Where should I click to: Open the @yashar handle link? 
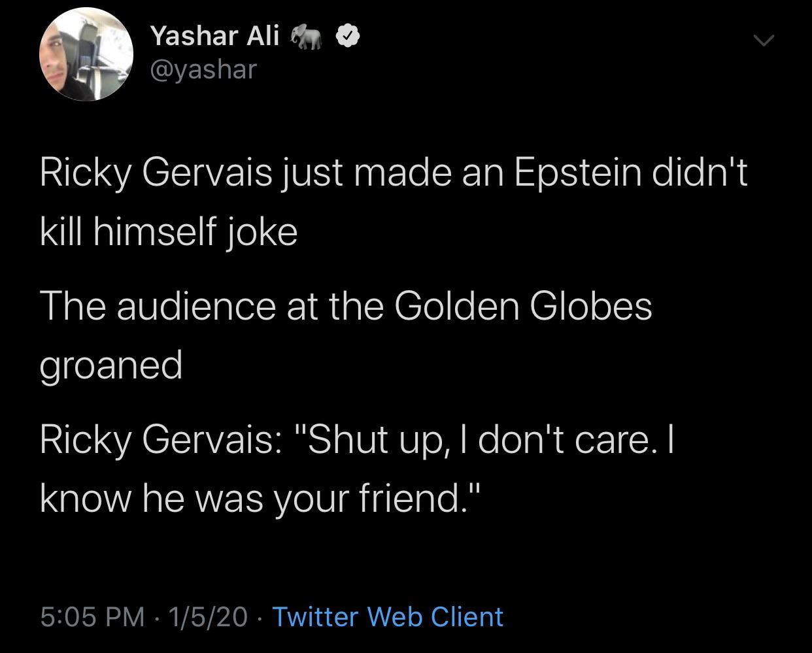click(203, 69)
